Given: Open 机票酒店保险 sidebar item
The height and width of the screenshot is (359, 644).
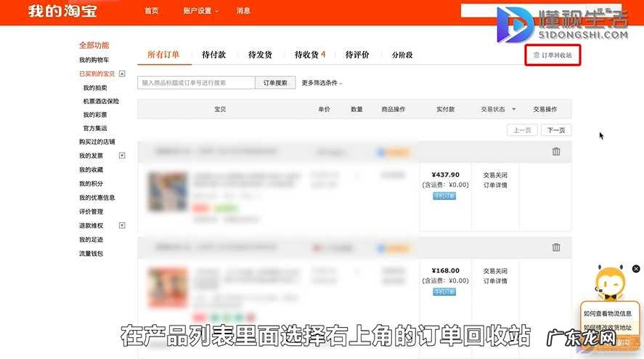Looking at the screenshot, I should 101,101.
